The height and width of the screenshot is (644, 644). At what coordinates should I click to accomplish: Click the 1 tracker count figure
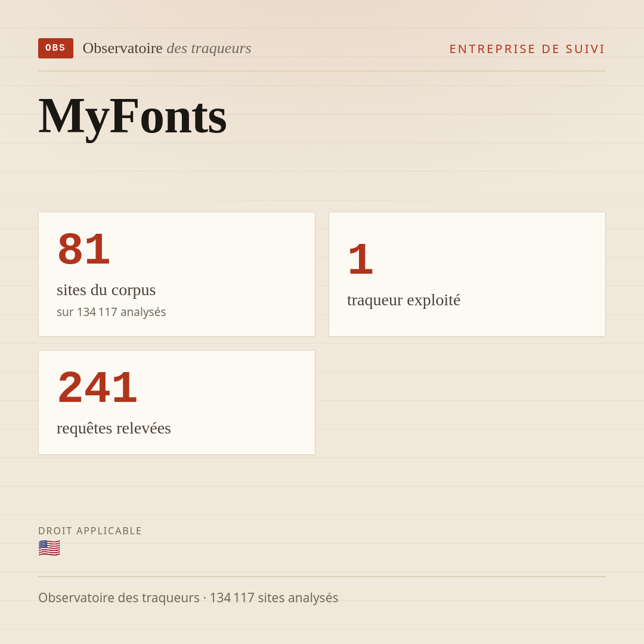pyautogui.click(x=360, y=259)
